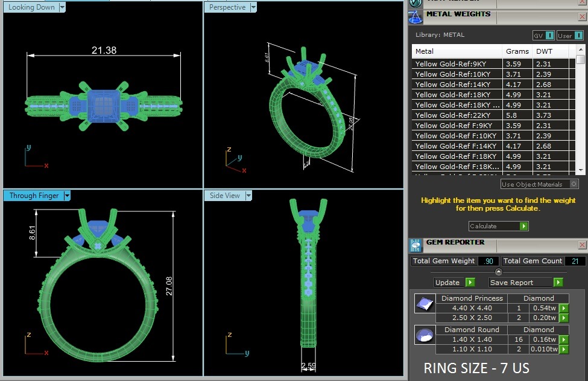Viewport: 588px width, 381px height.
Task: Click the Metal Weights panel icon
Action: tap(416, 18)
